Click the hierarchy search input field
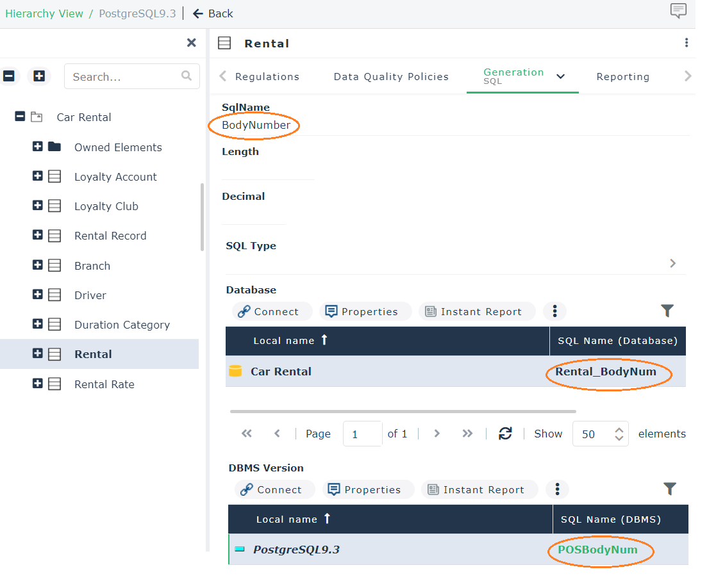725x588 pixels. 125,77
